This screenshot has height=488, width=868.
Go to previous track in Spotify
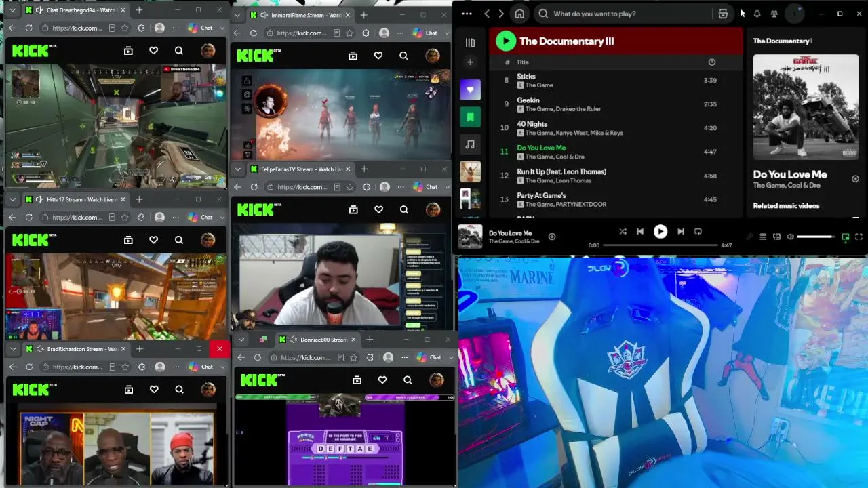tap(639, 231)
